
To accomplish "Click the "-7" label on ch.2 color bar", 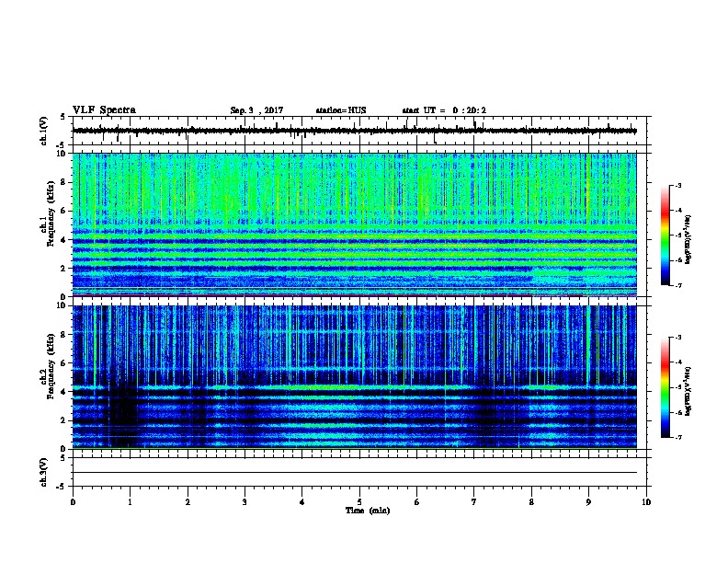I will click(x=677, y=437).
